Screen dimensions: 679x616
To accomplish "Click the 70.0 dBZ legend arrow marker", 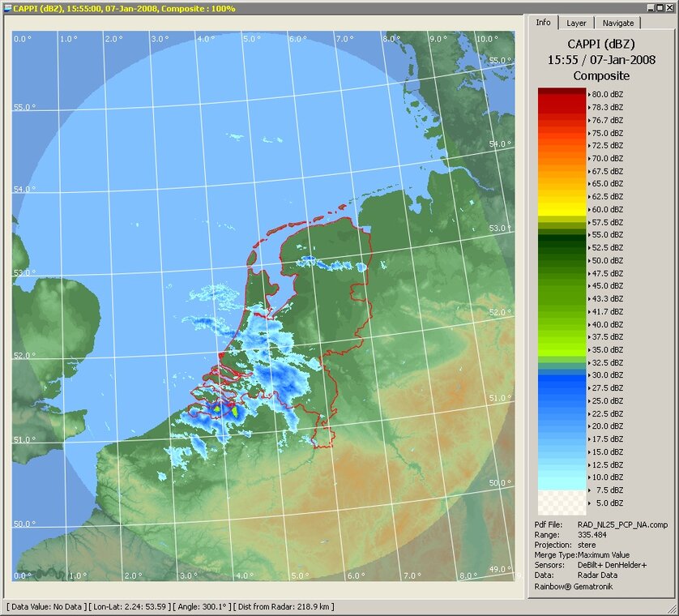I will [588, 158].
